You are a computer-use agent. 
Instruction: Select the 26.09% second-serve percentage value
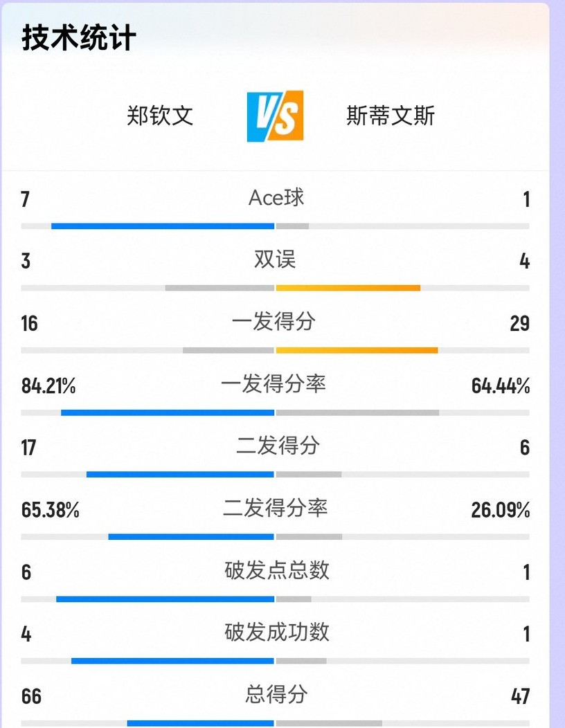pos(501,511)
